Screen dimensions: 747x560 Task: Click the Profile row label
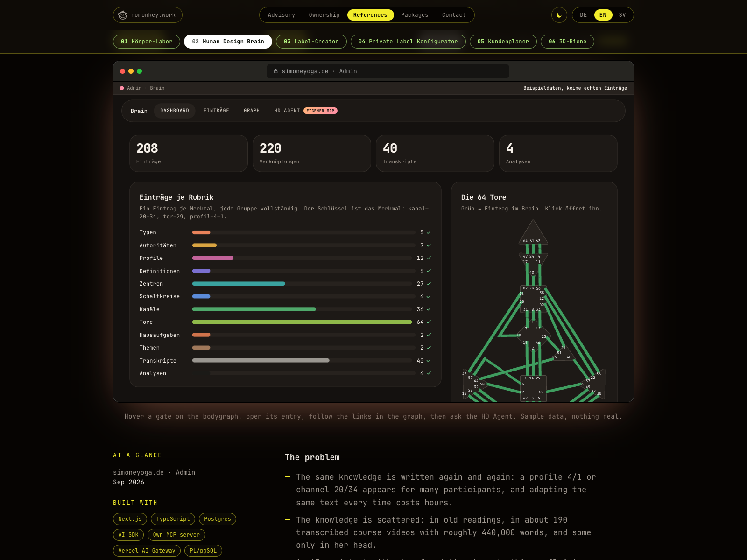tap(151, 258)
